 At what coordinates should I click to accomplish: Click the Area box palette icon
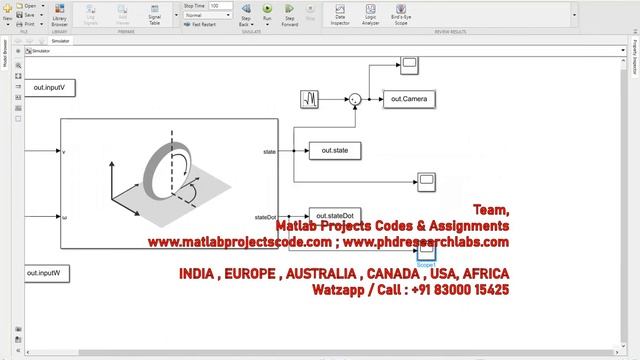point(18,119)
